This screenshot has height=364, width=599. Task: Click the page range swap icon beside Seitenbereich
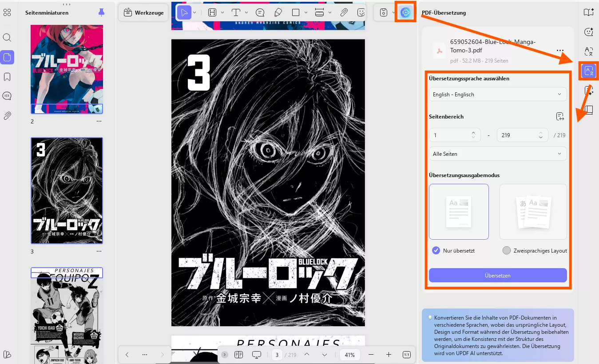tap(560, 117)
